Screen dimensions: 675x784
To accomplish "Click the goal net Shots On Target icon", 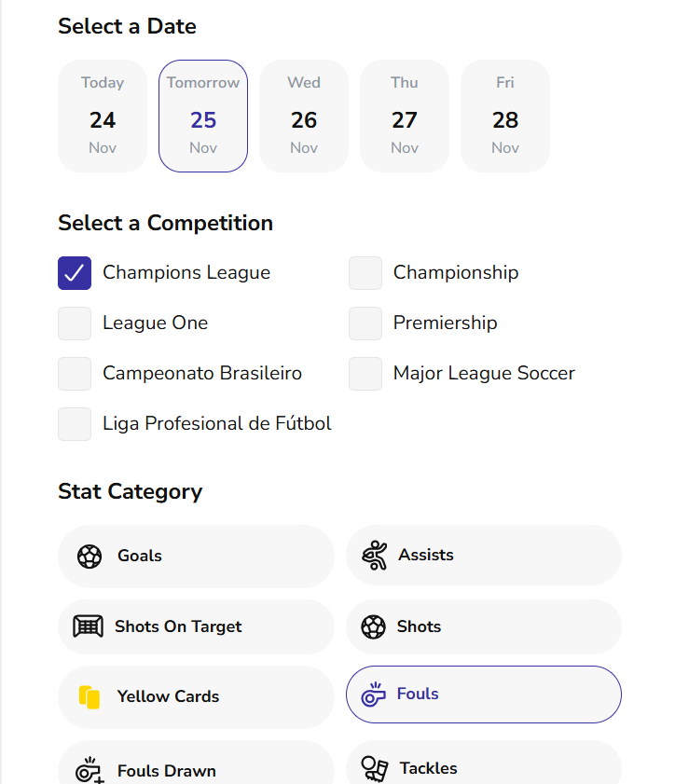I will coord(88,626).
